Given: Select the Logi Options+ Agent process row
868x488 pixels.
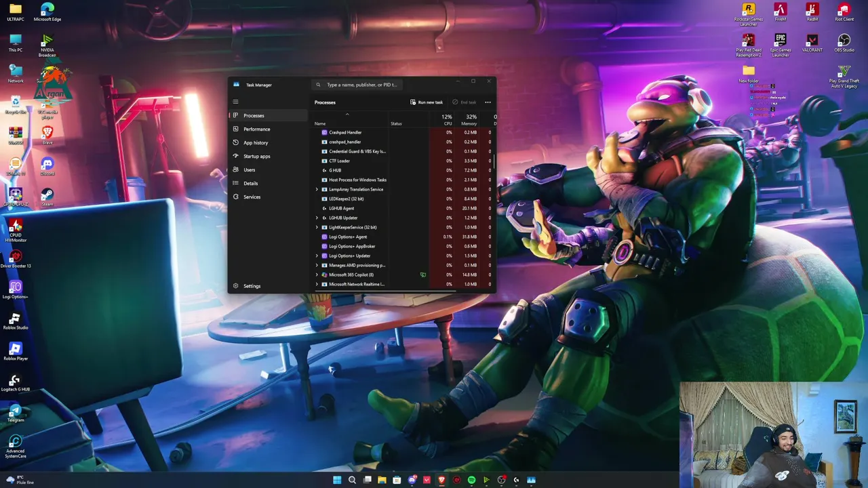Looking at the screenshot, I should click(x=403, y=237).
